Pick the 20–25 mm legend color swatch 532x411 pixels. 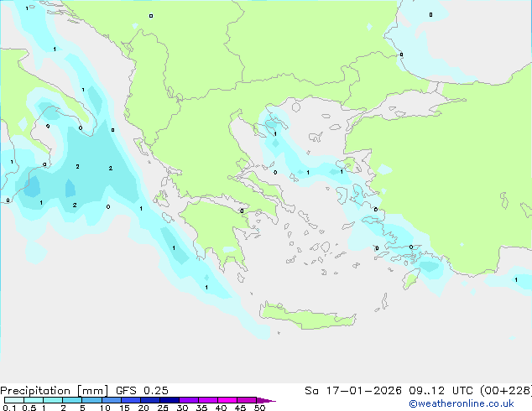[x=150, y=400]
